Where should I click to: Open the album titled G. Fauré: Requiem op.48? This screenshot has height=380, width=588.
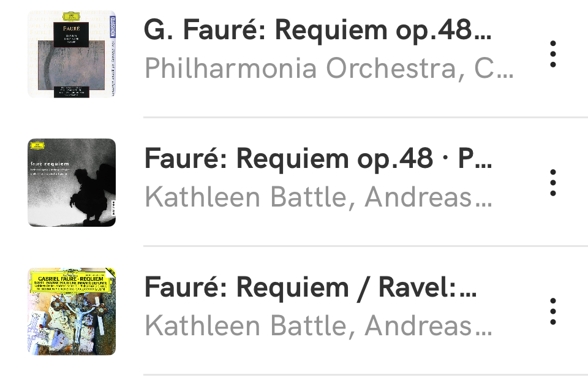[x=317, y=31]
